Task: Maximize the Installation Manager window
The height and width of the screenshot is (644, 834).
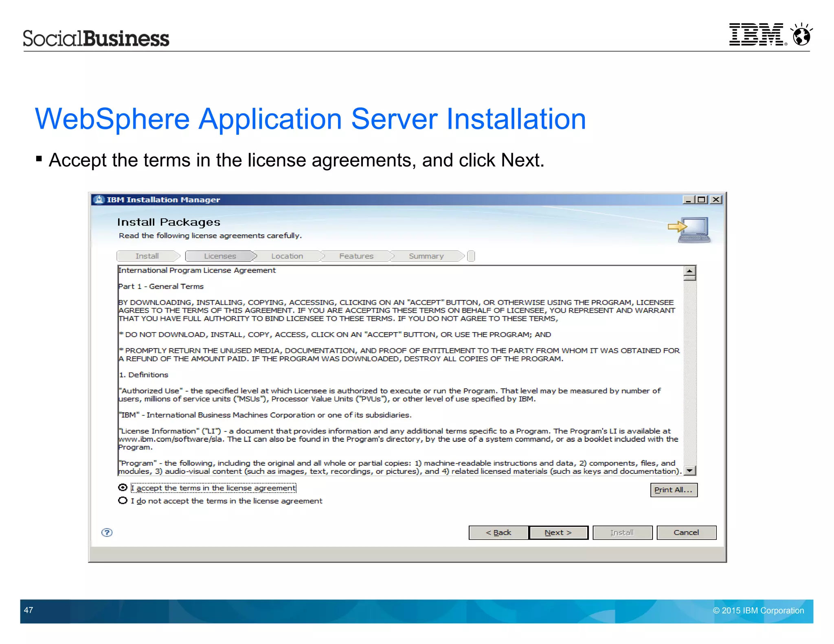Action: (x=702, y=199)
